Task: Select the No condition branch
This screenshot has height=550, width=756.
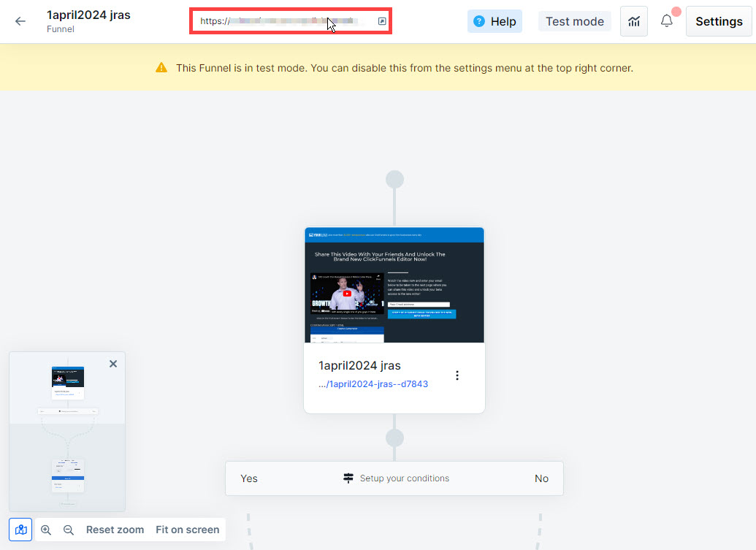Action: point(541,478)
